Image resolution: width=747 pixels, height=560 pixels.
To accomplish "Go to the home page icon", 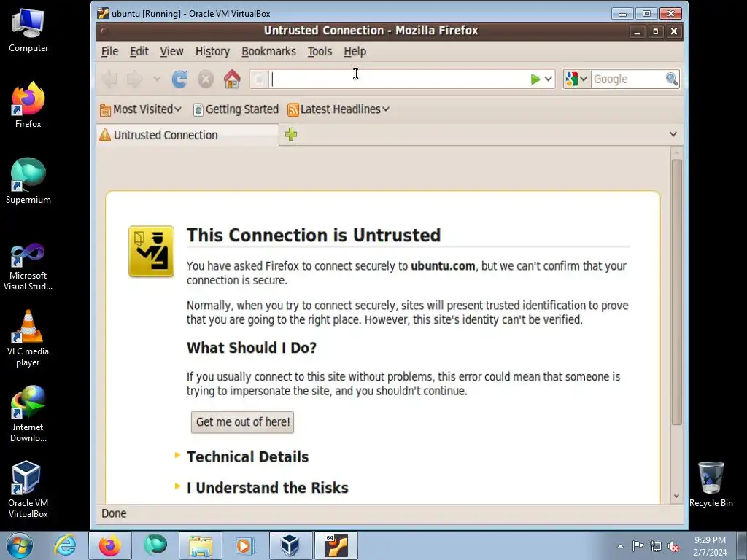I will pyautogui.click(x=232, y=79).
